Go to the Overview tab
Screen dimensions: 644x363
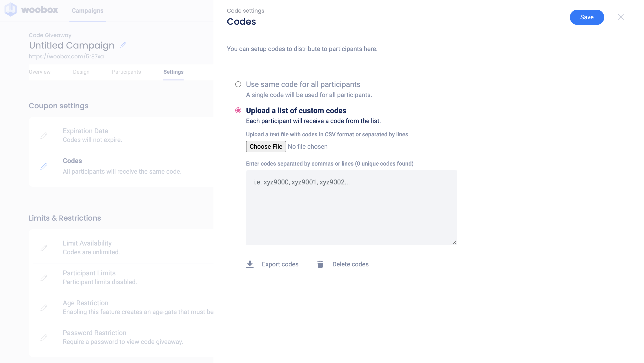coord(40,72)
